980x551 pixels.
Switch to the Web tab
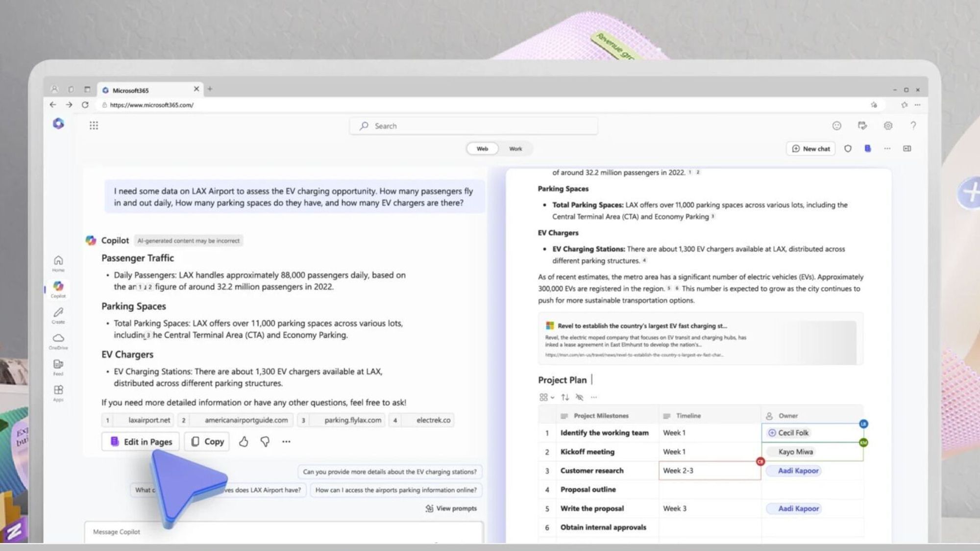tap(482, 148)
